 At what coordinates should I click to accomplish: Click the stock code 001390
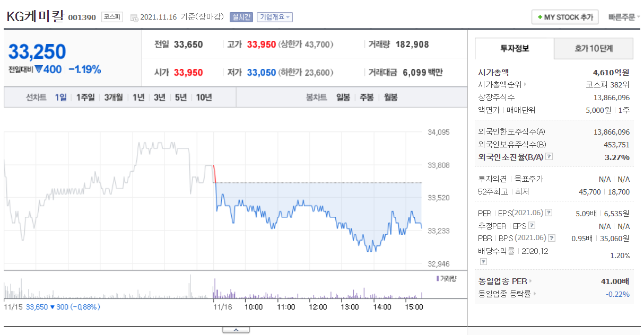tap(82, 17)
